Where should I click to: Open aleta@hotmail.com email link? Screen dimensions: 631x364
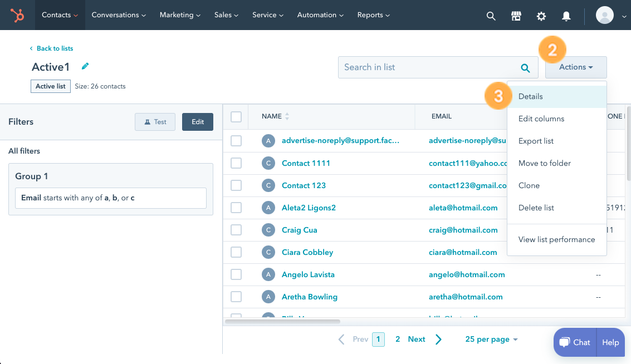coord(463,208)
